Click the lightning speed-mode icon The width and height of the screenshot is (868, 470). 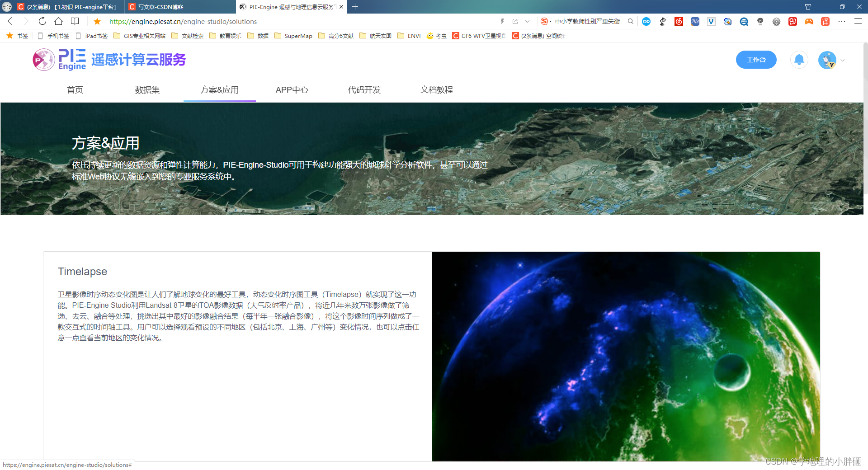(x=502, y=21)
